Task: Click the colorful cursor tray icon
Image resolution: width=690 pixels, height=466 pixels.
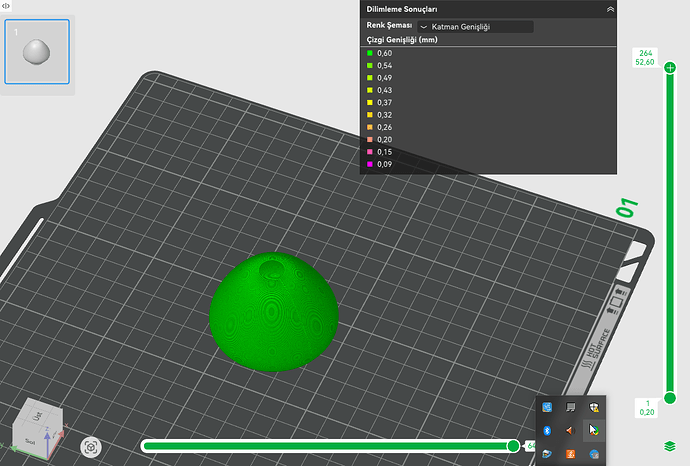Action: click(x=594, y=430)
